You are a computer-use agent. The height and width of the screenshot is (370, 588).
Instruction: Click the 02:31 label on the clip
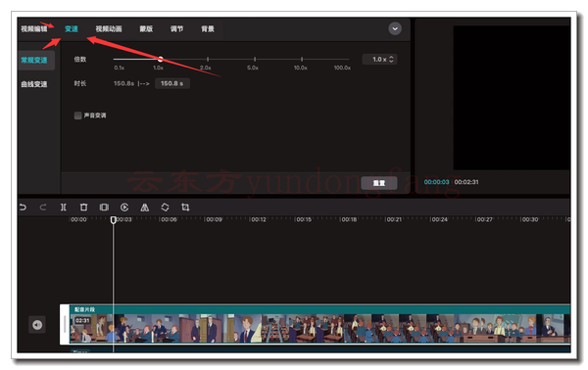click(82, 320)
